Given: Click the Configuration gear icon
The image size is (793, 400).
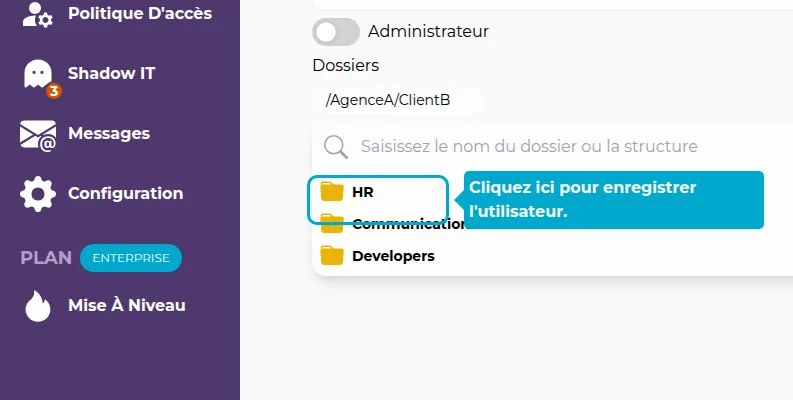Looking at the screenshot, I should tap(38, 194).
